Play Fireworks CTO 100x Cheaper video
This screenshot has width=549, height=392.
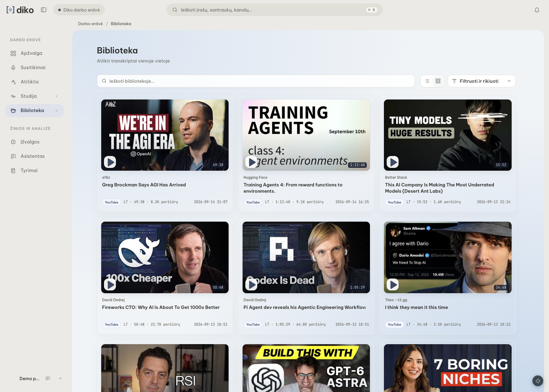click(110, 284)
